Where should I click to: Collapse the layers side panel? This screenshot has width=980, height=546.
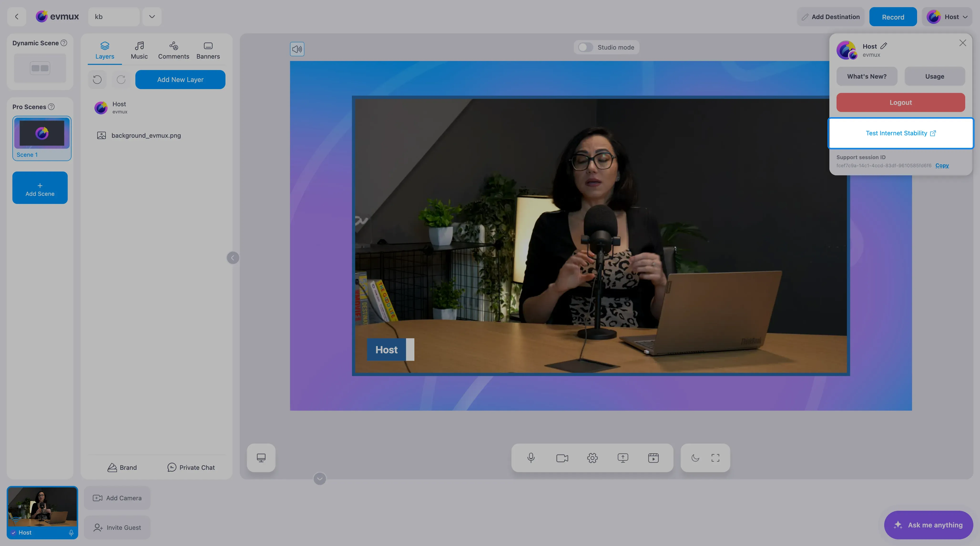tap(233, 258)
